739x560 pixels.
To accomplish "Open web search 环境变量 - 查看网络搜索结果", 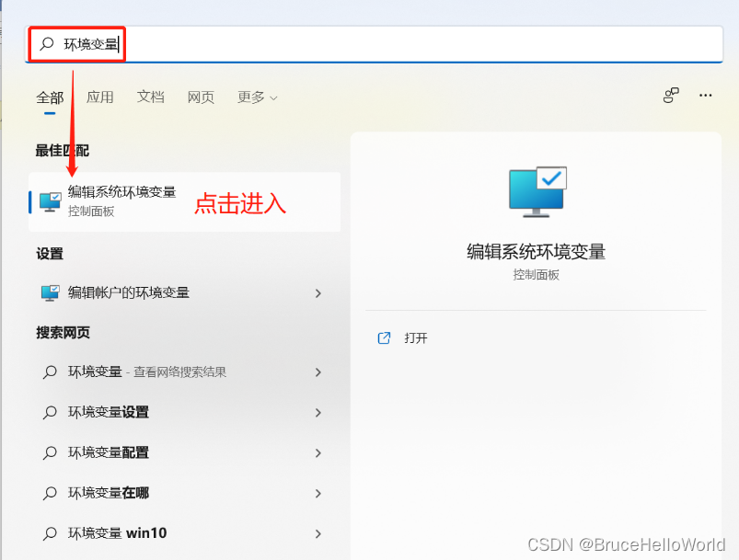I will click(x=184, y=372).
